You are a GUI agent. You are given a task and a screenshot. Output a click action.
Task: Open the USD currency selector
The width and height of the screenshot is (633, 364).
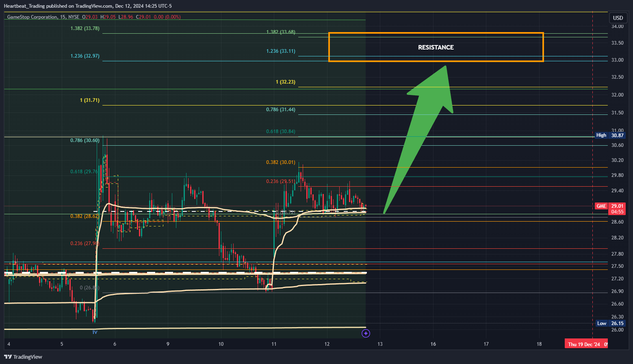(618, 18)
